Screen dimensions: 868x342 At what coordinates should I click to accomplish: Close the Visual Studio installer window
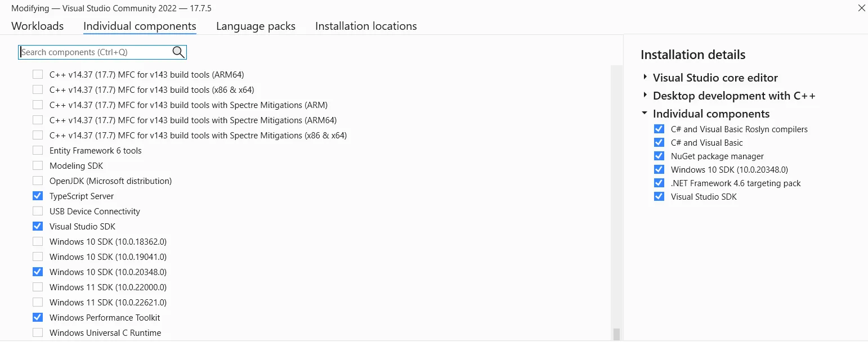pyautogui.click(x=861, y=8)
